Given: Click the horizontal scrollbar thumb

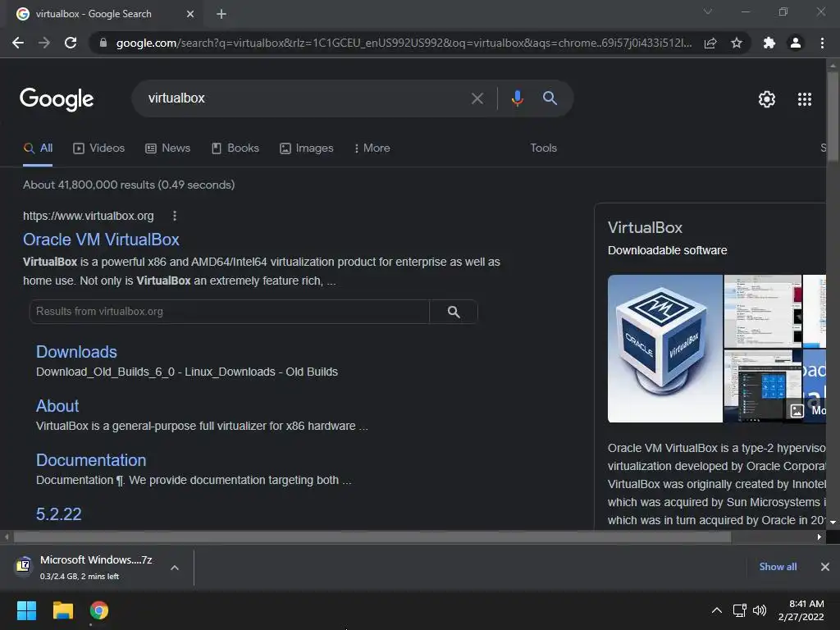Looking at the screenshot, I should (372, 536).
